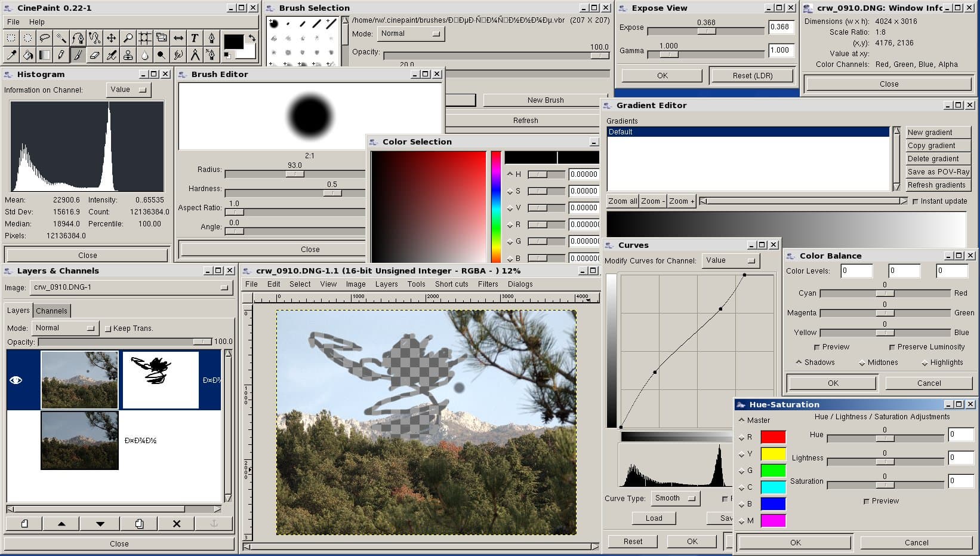Open the Histogram channel Value dropdown
The width and height of the screenshot is (980, 556).
128,90
